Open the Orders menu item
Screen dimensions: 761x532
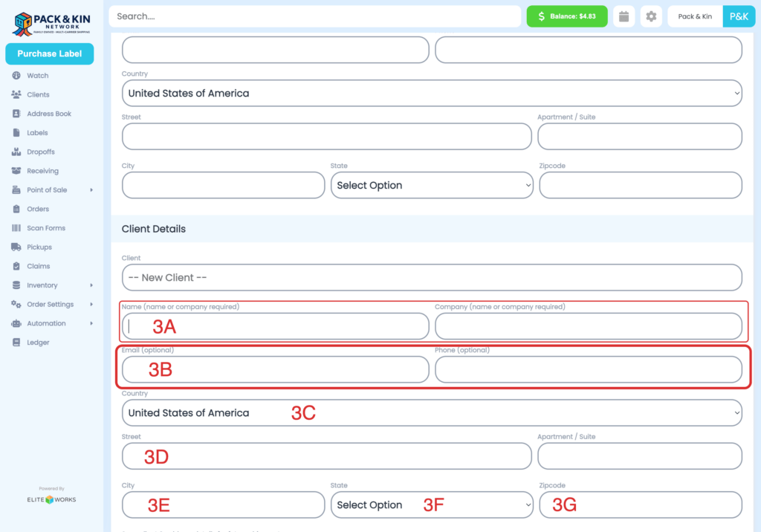pos(38,209)
